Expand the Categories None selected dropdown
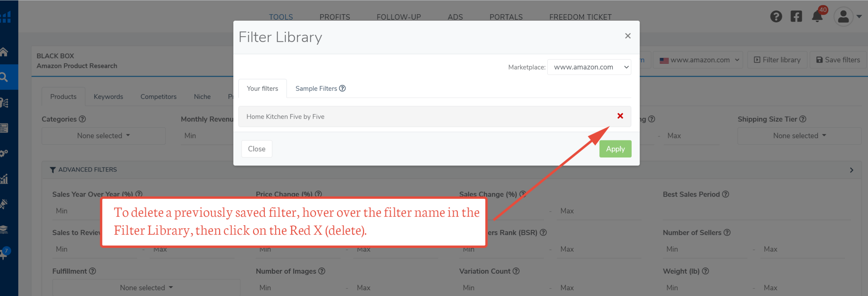868x296 pixels. coord(103,136)
